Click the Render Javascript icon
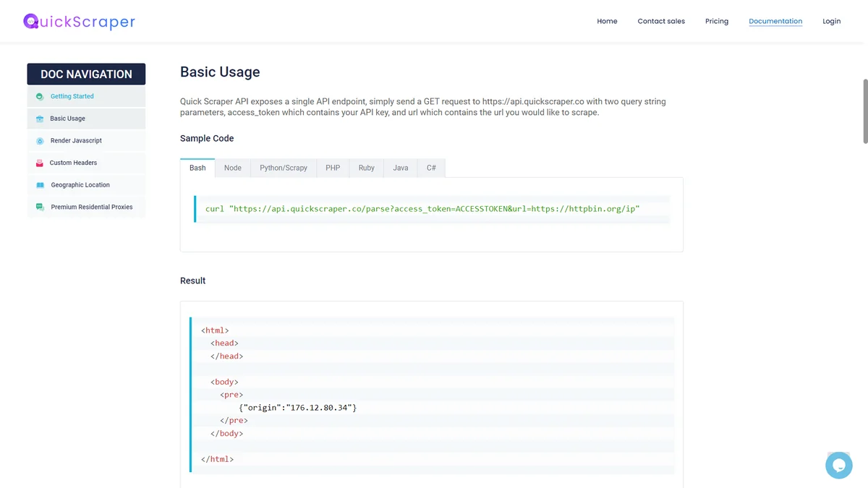868x488 pixels. coord(40,141)
